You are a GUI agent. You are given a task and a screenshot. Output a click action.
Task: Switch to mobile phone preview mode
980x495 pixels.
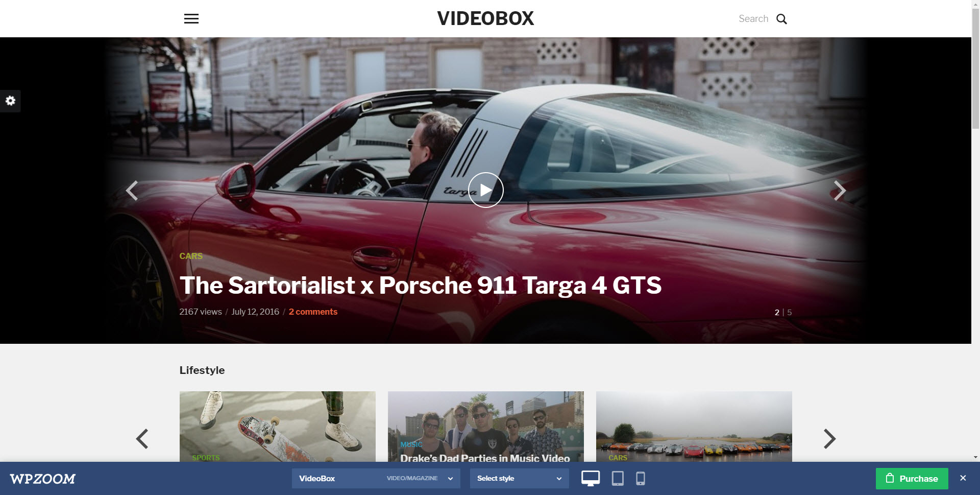point(641,478)
